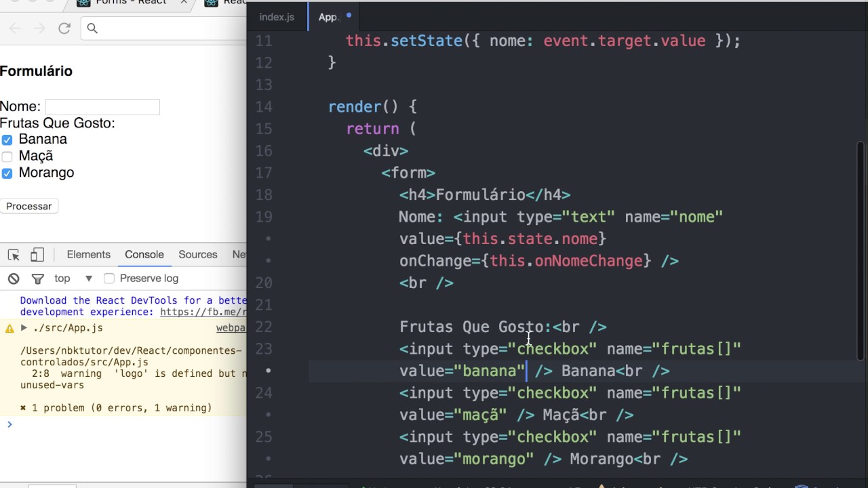Open the console filter funnel icon
Viewport: 868px width, 488px height.
click(38, 279)
